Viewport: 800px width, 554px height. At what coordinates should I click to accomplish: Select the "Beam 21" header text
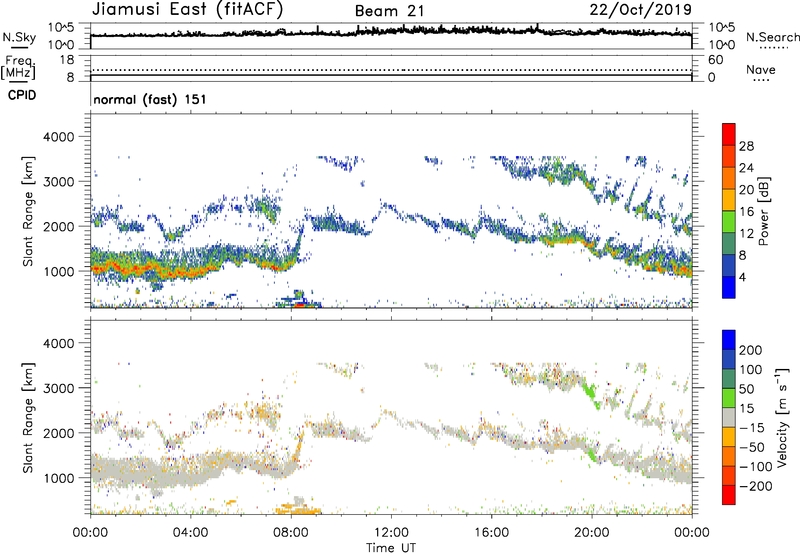pyautogui.click(x=389, y=11)
